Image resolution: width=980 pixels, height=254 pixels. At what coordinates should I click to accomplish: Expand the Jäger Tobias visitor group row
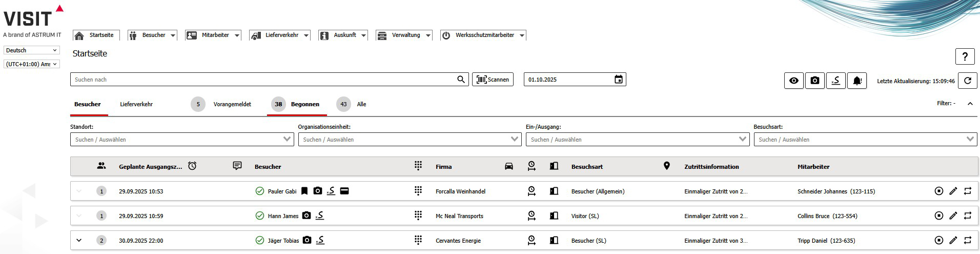coord(79,241)
